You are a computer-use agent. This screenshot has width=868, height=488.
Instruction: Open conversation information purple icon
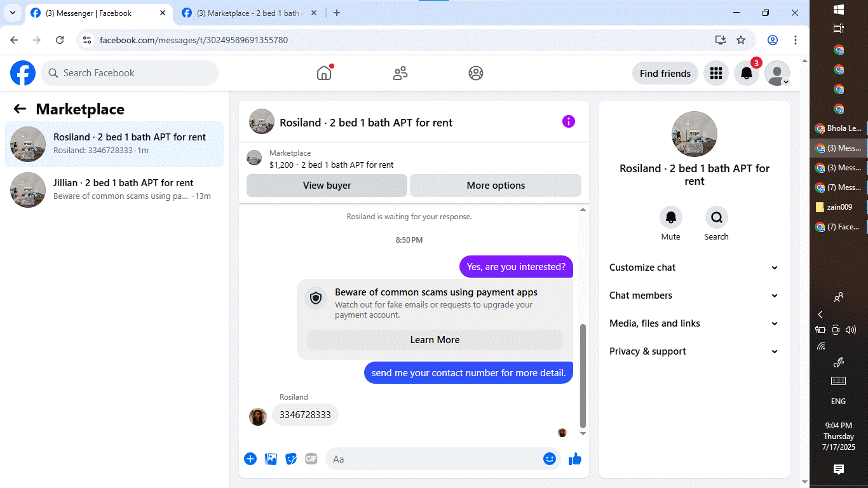569,121
